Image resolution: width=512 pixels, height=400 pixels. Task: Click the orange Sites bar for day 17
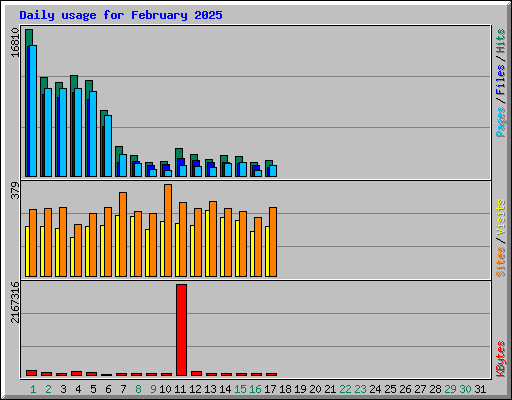[273, 242]
